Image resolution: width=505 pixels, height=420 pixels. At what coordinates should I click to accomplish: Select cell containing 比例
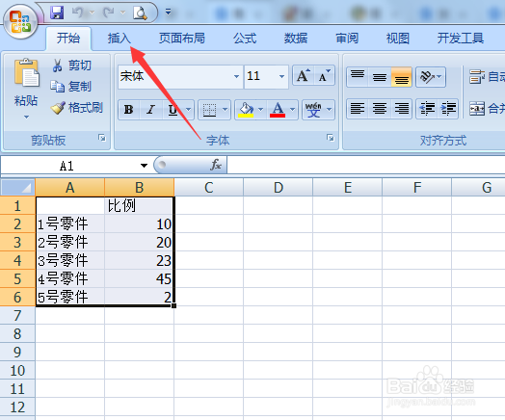coord(139,205)
